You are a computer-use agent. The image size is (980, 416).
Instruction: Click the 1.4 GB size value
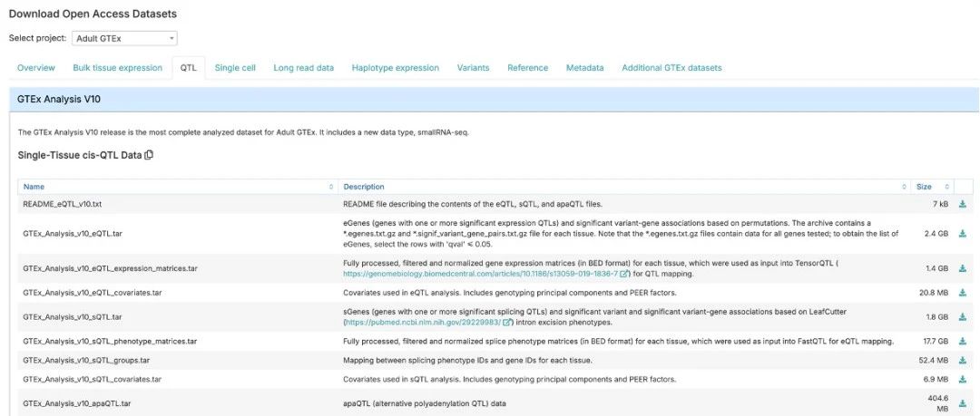coord(937,268)
